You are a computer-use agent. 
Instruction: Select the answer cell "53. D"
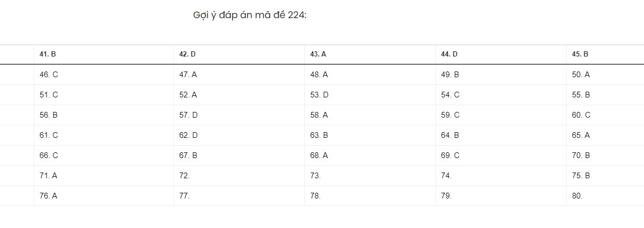(x=319, y=95)
